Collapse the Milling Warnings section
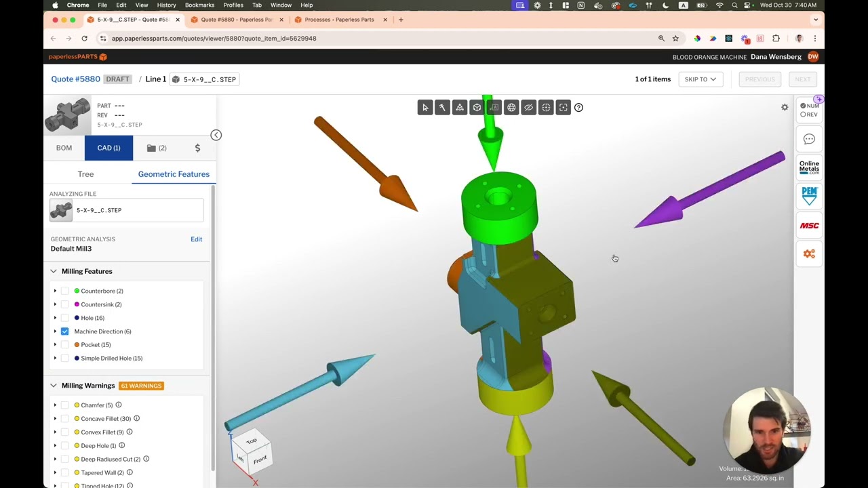This screenshot has height=488, width=868. point(53,386)
